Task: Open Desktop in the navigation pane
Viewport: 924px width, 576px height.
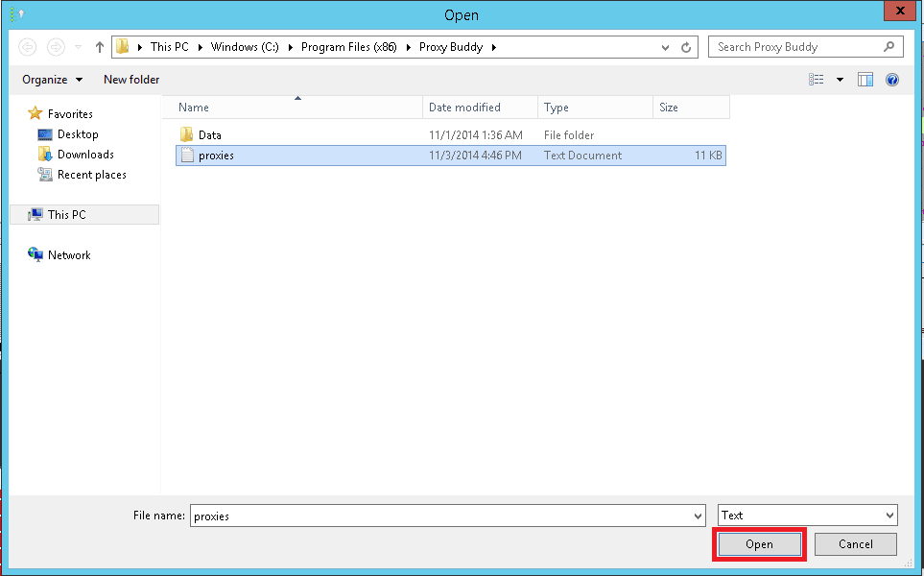Action: (78, 134)
